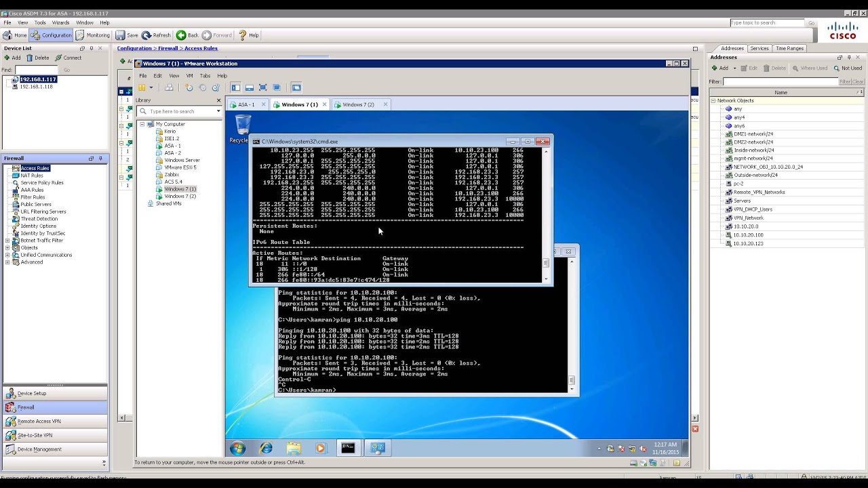Screen dimensions: 868x488
Task: Follow the Access Rules breadcrumb link
Action: pos(201,48)
